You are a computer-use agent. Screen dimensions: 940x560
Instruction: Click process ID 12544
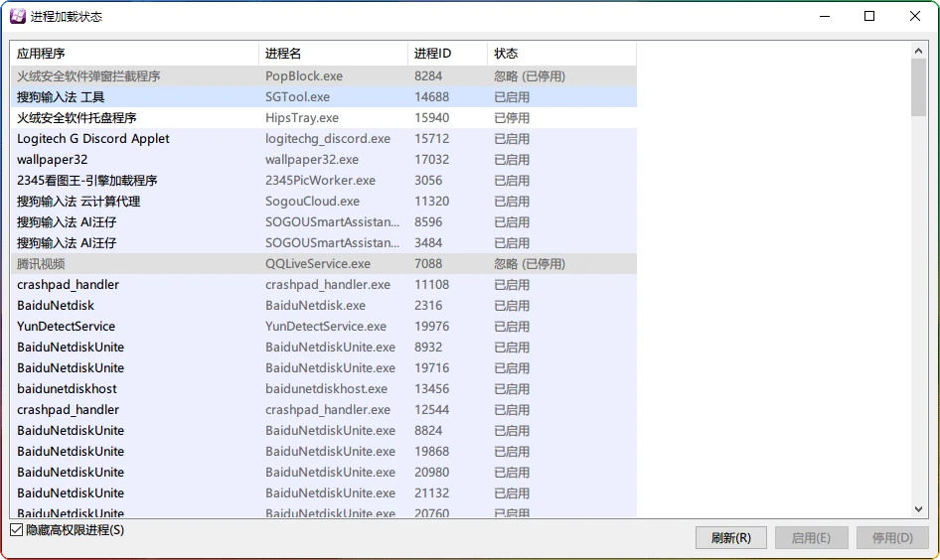431,410
